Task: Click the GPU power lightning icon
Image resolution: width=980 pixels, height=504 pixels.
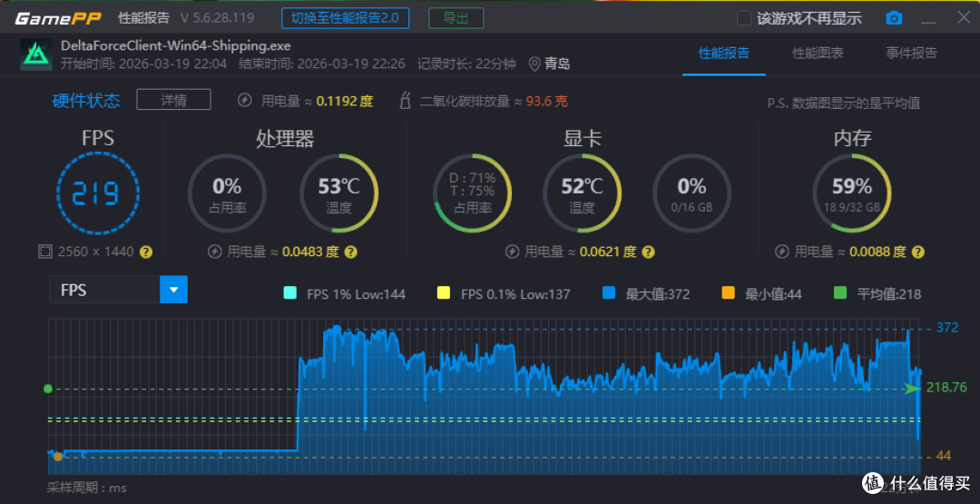Action: click(x=512, y=252)
